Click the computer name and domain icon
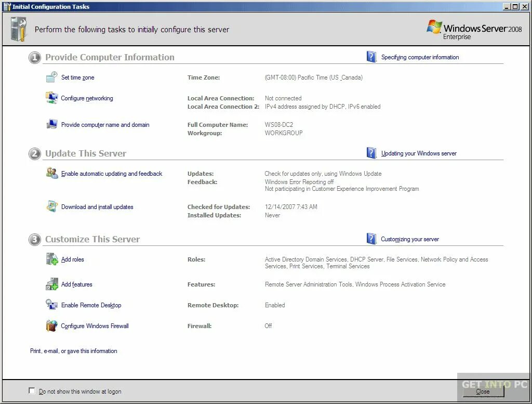 52,124
